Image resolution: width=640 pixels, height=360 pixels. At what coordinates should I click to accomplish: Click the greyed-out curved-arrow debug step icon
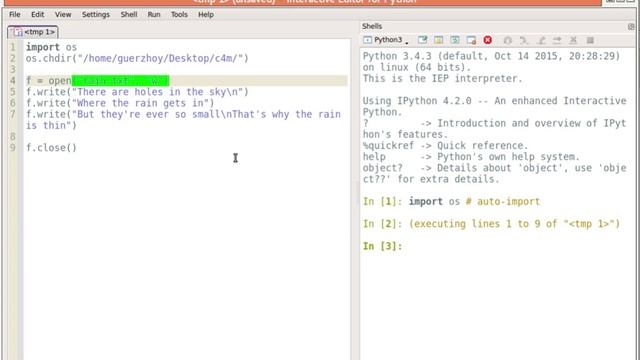click(x=524, y=40)
